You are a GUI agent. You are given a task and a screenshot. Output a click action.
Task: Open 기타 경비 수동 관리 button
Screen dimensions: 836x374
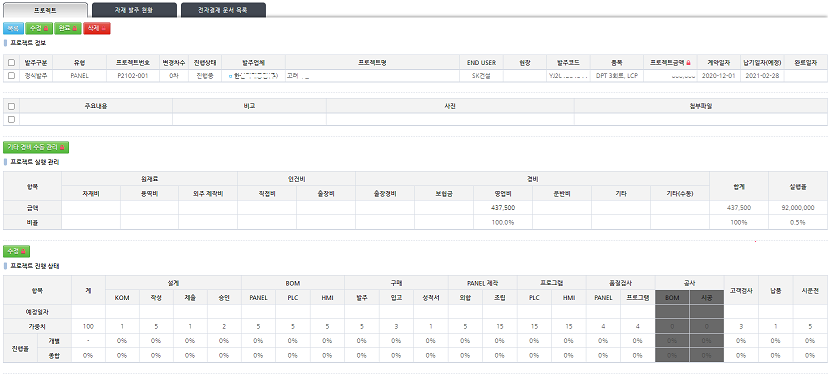[36, 147]
